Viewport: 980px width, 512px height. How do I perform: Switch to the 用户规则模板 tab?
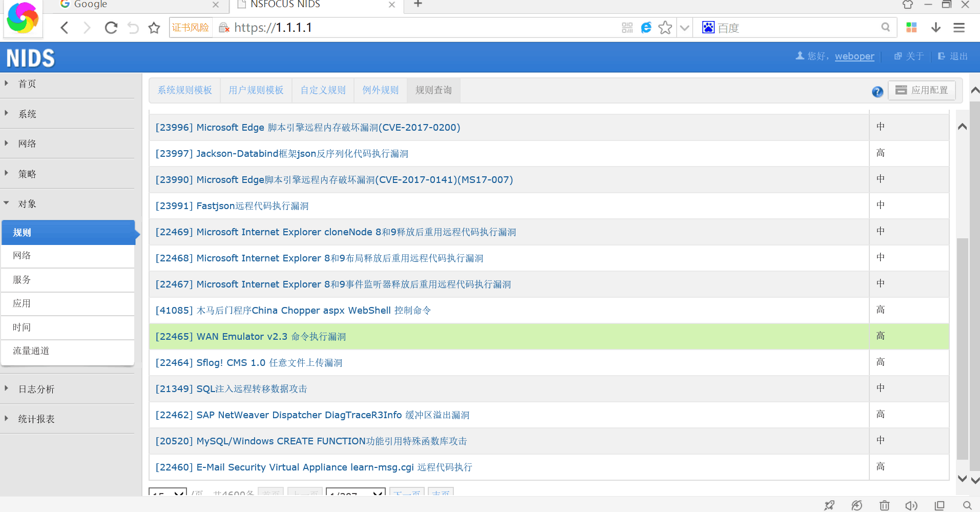[x=256, y=90]
